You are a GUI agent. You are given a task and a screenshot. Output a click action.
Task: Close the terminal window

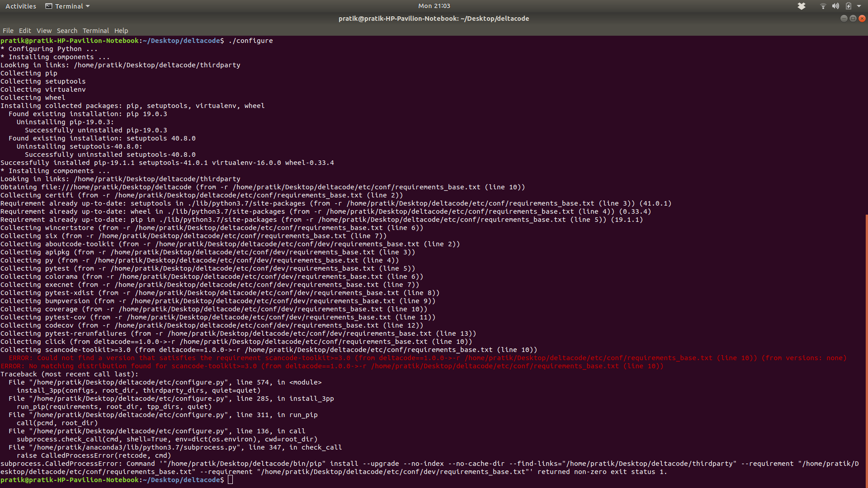point(862,19)
